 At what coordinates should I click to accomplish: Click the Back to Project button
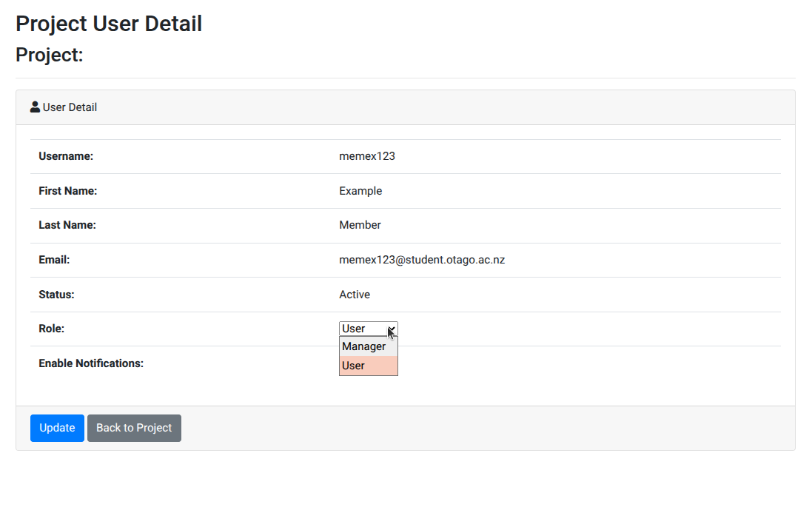134,428
